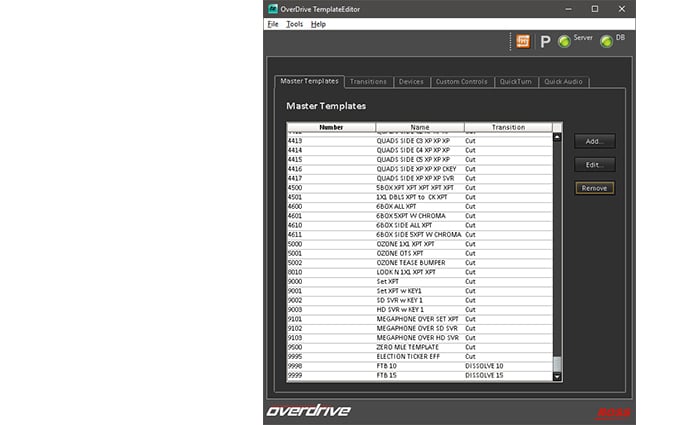Select row 1X1 DBLS XPT to CK XPT
This screenshot has width=700, height=425.
tap(420, 197)
